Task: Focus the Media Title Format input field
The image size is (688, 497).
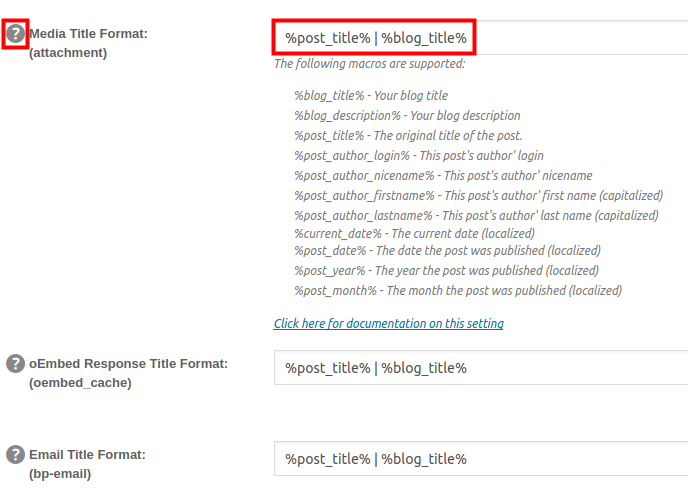Action: (480, 38)
